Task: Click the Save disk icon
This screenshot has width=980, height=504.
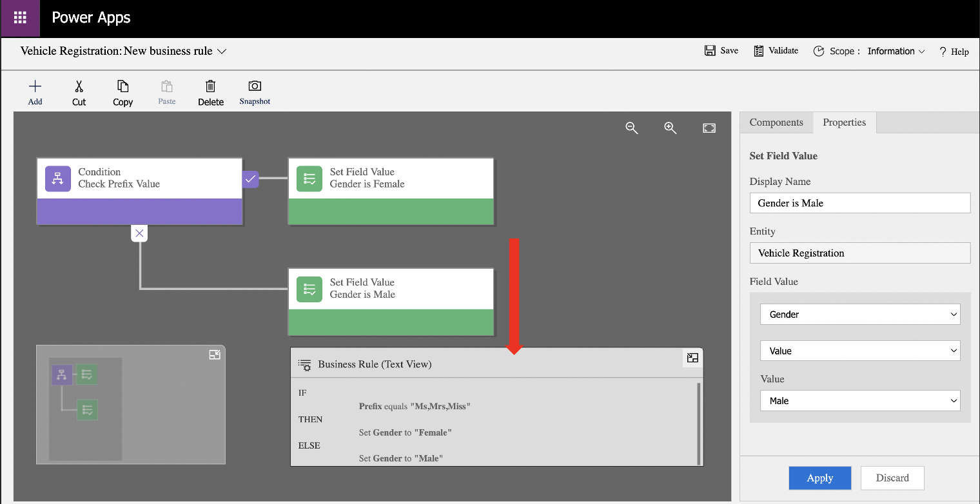Action: coord(710,51)
